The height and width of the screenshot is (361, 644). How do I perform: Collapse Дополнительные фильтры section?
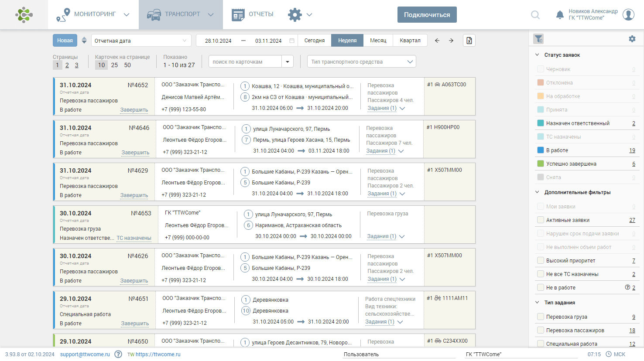[537, 192]
